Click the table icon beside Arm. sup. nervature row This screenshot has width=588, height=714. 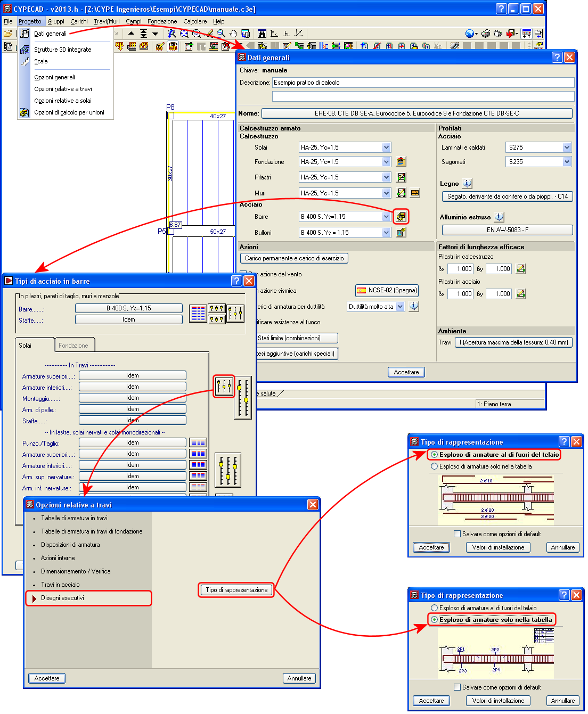coord(199,476)
